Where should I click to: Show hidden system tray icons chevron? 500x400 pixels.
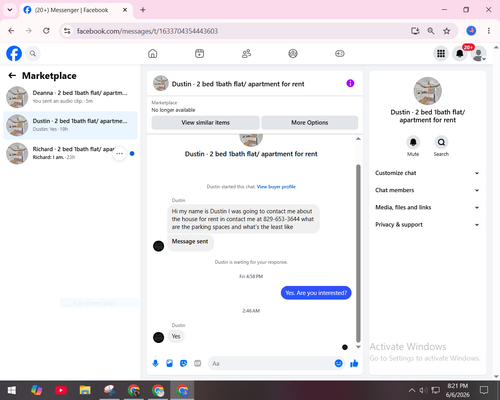pyautogui.click(x=412, y=390)
